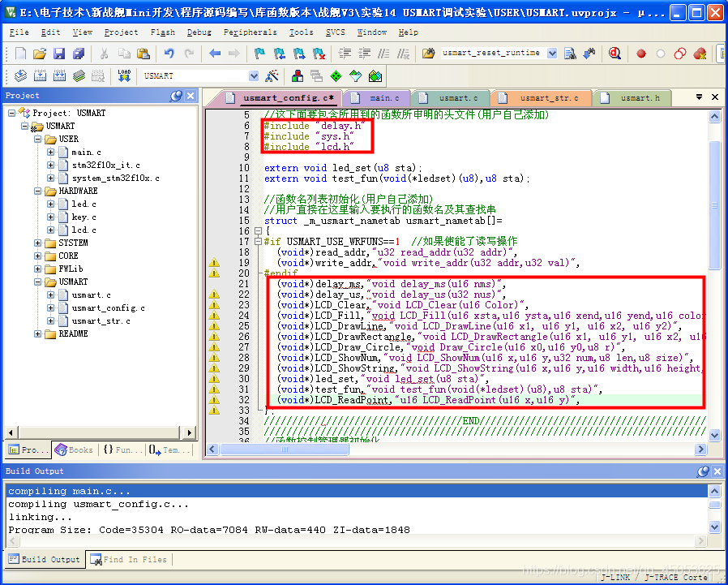Expand the FWLib folder in project tree
The width and height of the screenshot is (728, 585).
point(37,269)
